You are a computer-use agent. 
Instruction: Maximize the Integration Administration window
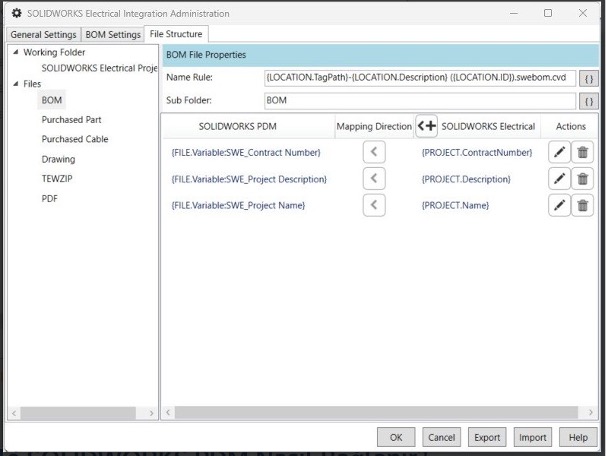pyautogui.click(x=548, y=13)
